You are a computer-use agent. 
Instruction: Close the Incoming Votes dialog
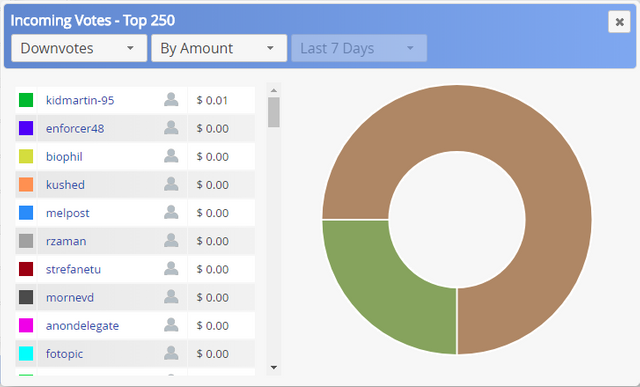pyautogui.click(x=619, y=22)
